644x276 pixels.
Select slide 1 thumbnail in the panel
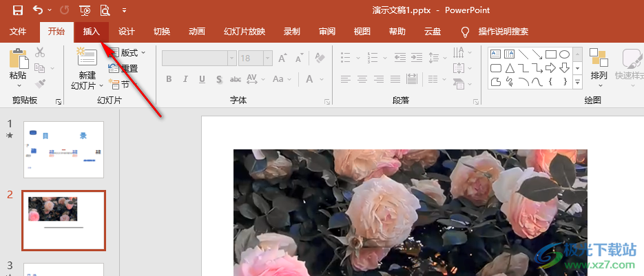coord(63,149)
